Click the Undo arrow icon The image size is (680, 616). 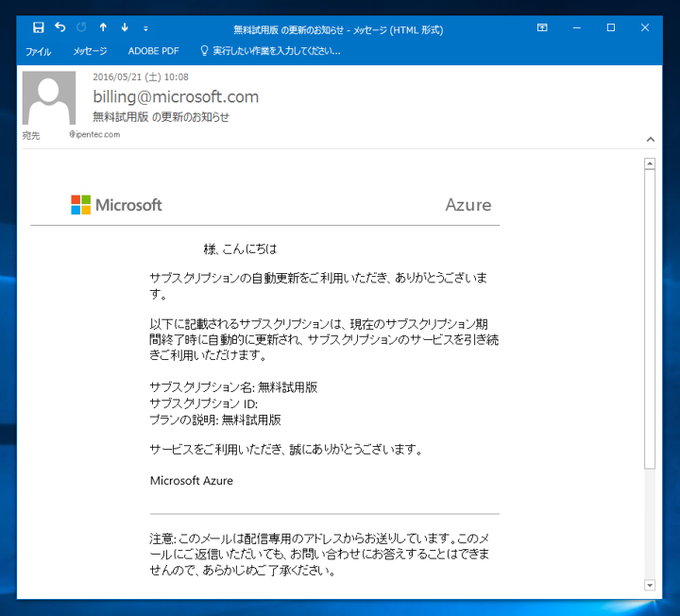click(59, 27)
